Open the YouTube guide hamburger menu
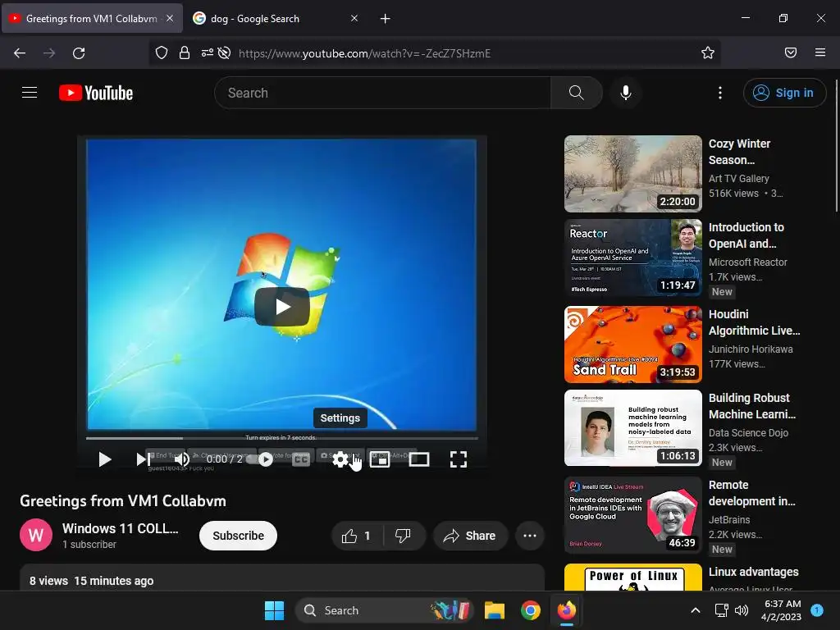The image size is (840, 630). tap(30, 93)
